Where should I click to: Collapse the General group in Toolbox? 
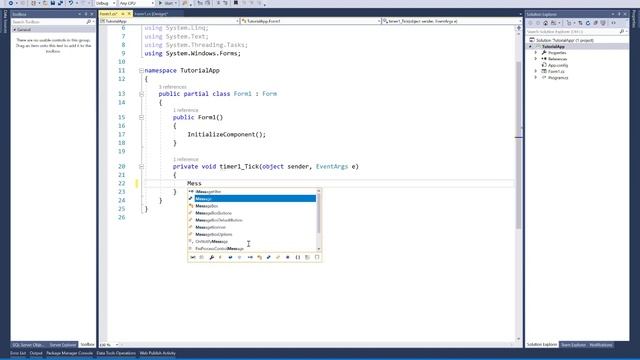click(15, 30)
